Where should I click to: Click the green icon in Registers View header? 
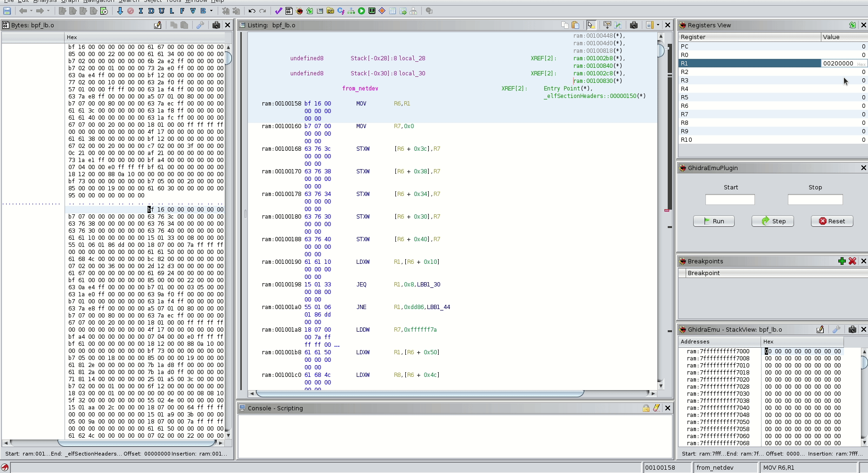852,25
